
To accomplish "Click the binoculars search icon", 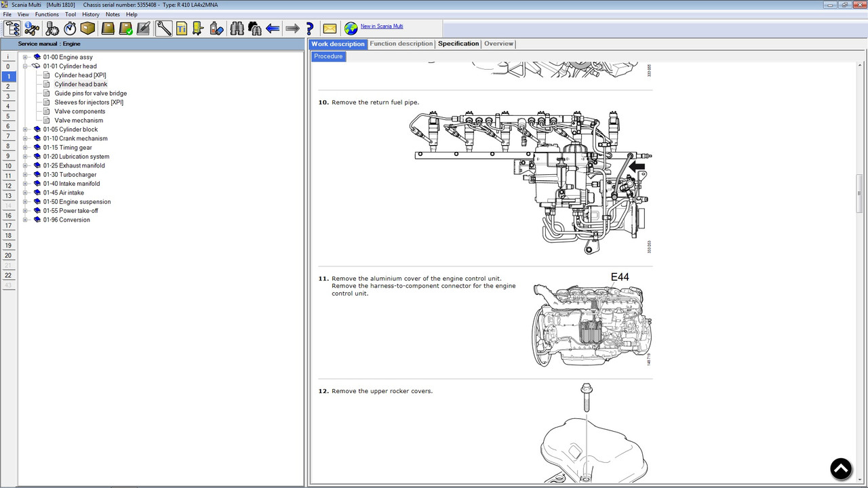I will pyautogui.click(x=236, y=28).
